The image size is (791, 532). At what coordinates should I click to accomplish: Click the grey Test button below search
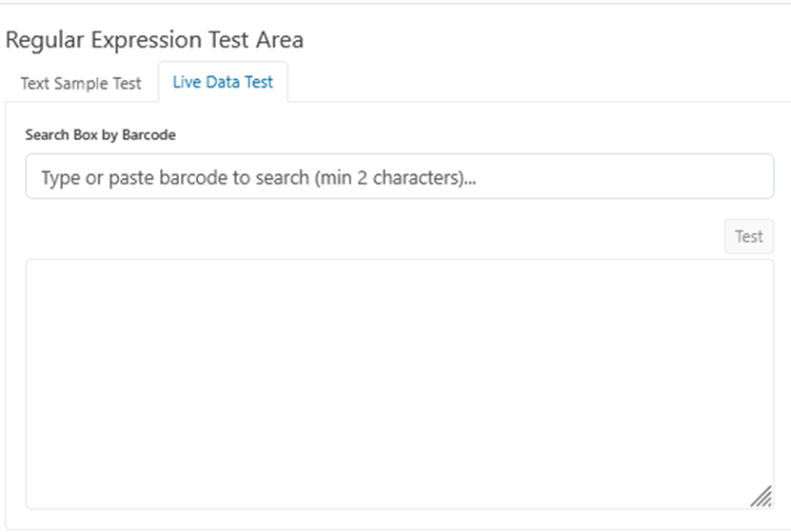[748, 236]
